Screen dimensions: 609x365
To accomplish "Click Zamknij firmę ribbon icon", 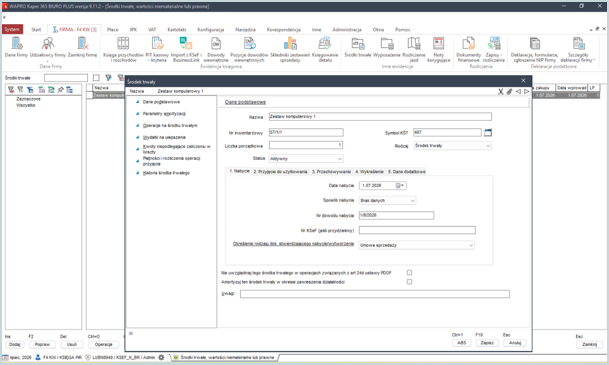I will tap(82, 47).
